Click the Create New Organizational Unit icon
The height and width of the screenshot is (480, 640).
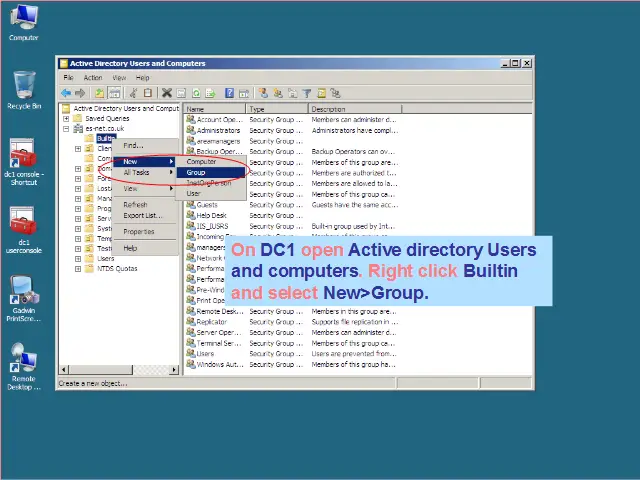point(292,93)
